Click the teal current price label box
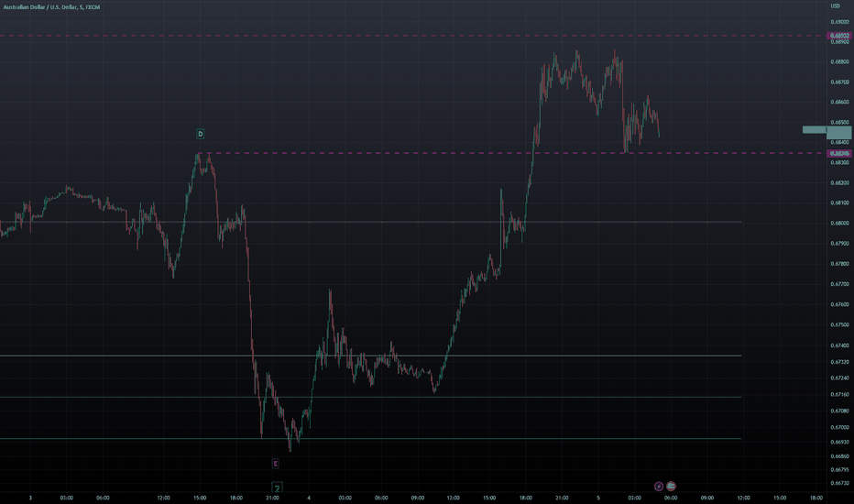Viewport: 854px width, 504px height. coord(838,133)
